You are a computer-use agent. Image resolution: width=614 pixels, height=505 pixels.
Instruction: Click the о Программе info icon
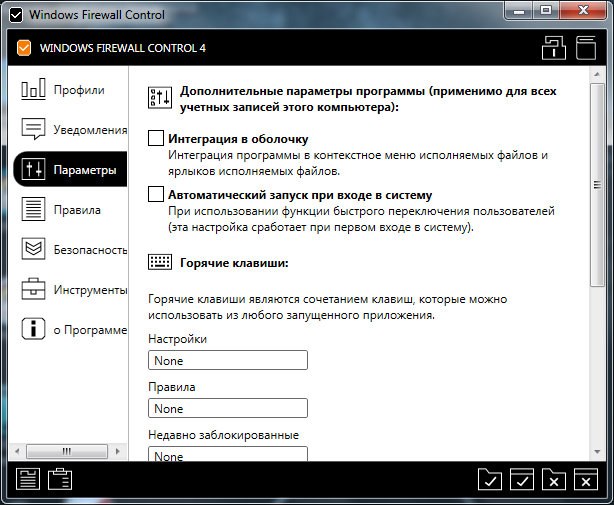[33, 329]
